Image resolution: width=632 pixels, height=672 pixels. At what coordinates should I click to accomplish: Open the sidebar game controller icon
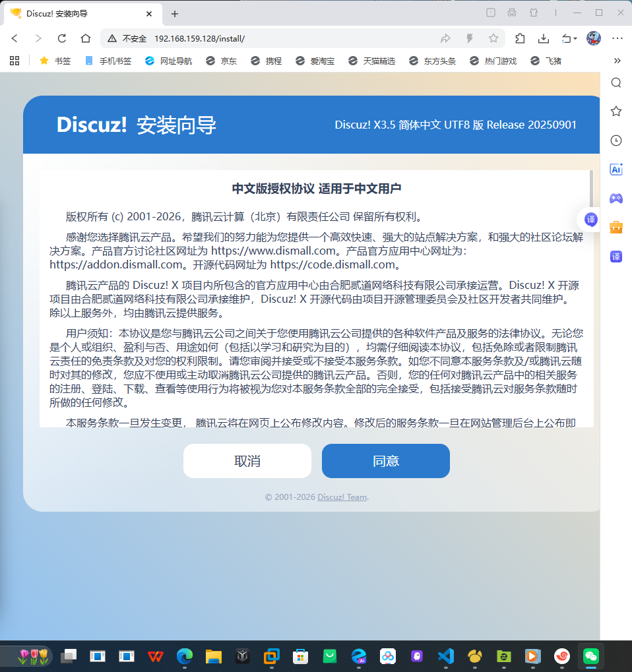pyautogui.click(x=616, y=198)
